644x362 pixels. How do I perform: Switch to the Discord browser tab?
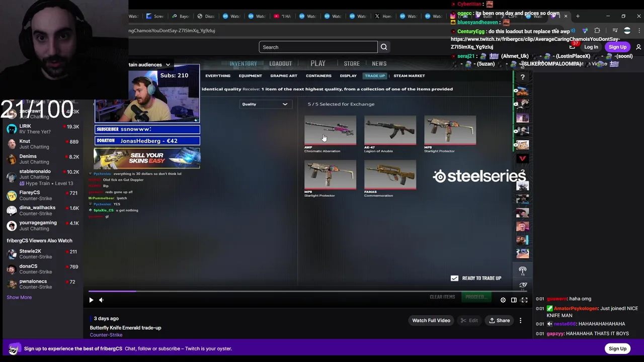pyautogui.click(x=206, y=16)
